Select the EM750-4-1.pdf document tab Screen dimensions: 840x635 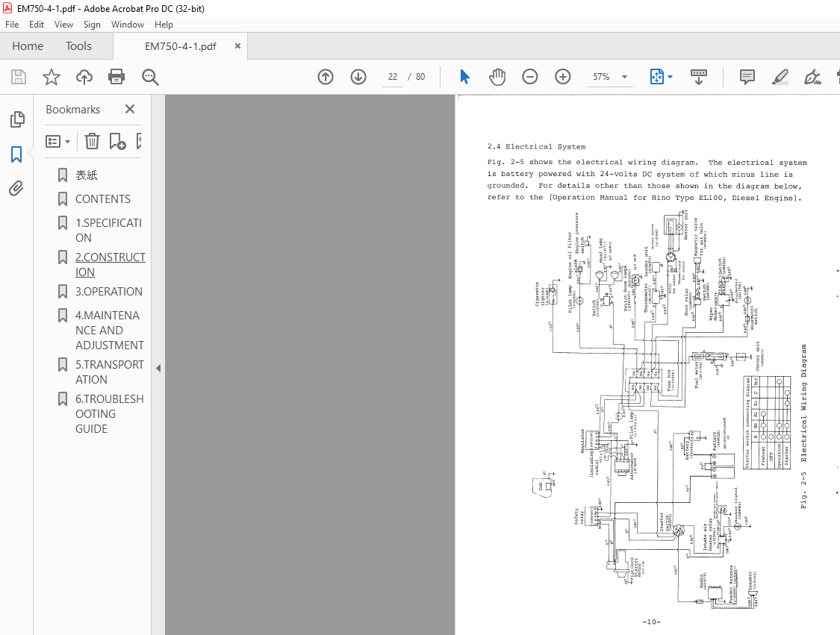pos(181,46)
